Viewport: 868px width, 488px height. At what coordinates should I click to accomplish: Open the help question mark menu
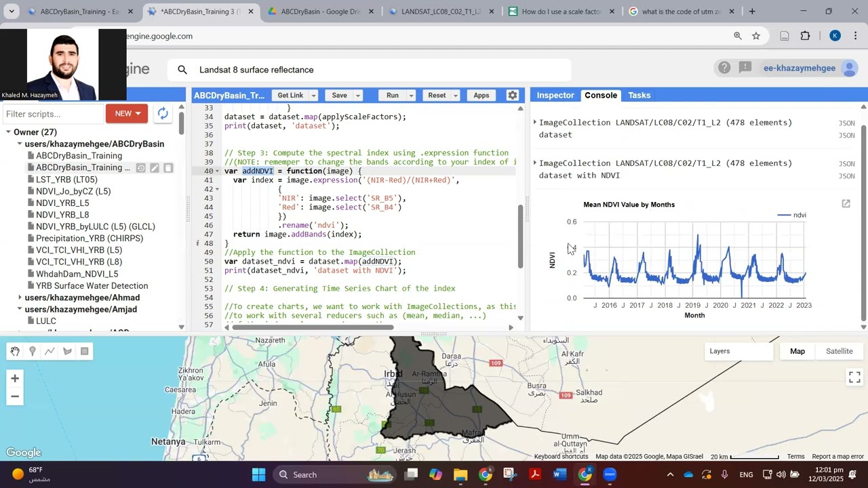pyautogui.click(x=724, y=68)
